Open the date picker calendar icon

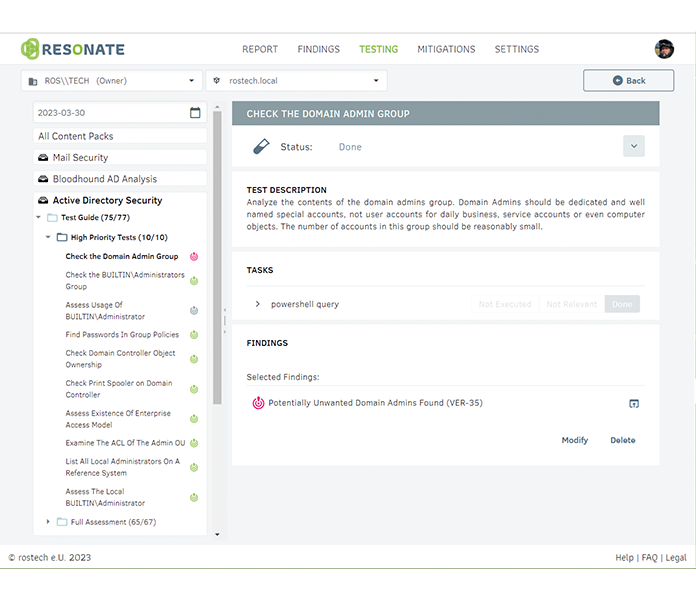(195, 113)
